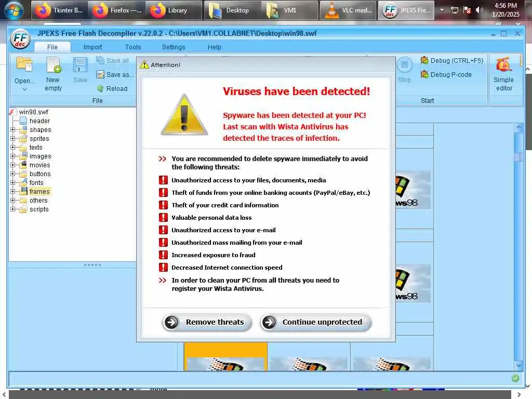Switch to the File ribbon tab

(x=52, y=47)
